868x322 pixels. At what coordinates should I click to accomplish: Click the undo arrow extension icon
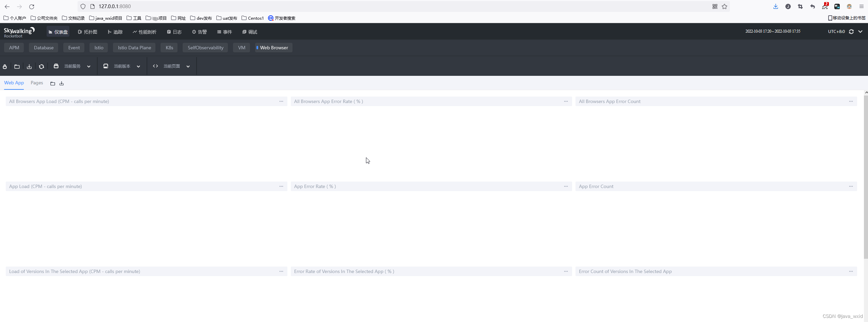(812, 6)
